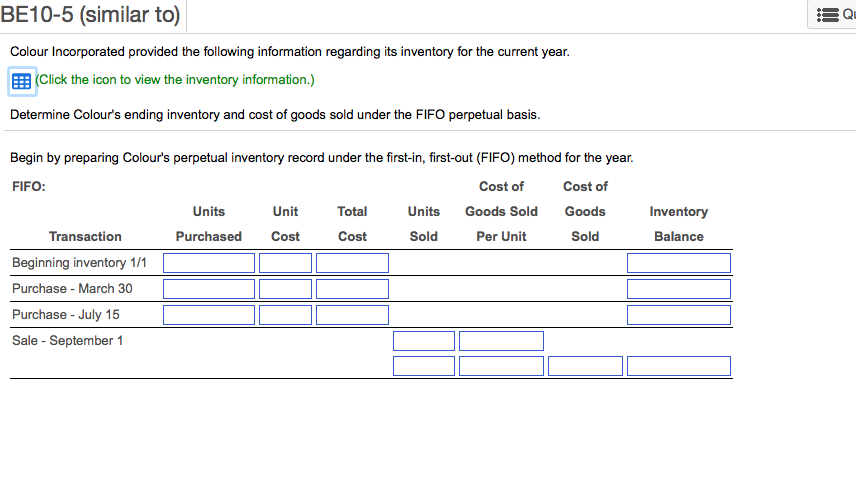Click bottom row Cost of Goods Sold field

tap(585, 366)
